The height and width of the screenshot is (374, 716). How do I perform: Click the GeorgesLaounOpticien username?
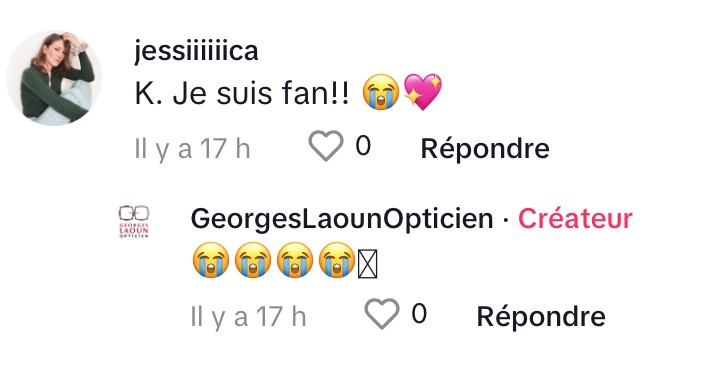[342, 218]
